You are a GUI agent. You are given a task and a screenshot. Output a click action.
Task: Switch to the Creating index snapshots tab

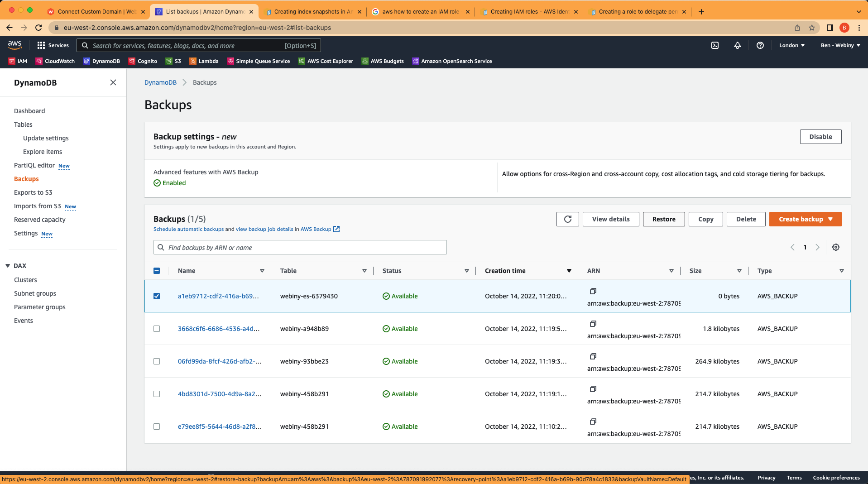click(312, 11)
